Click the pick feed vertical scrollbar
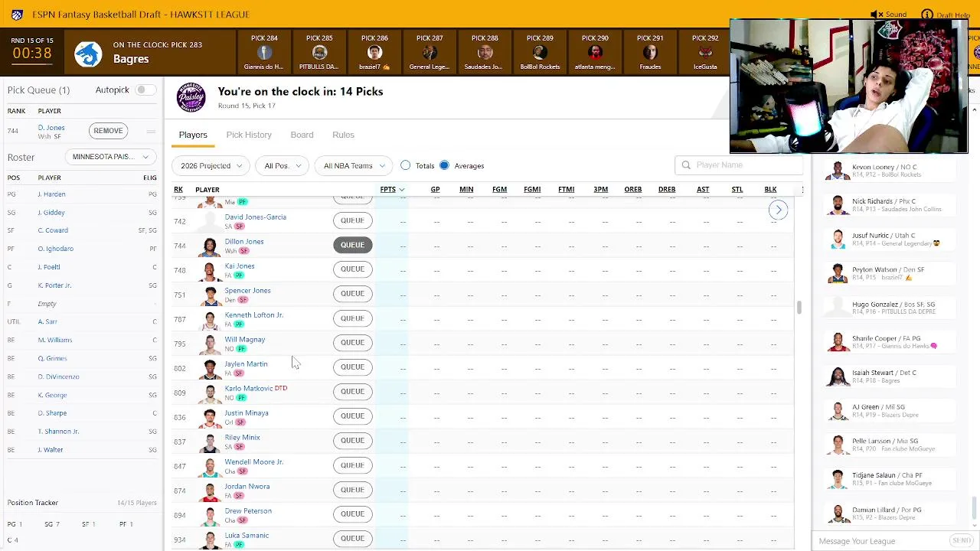Screen dimensions: 980x551 975,507
